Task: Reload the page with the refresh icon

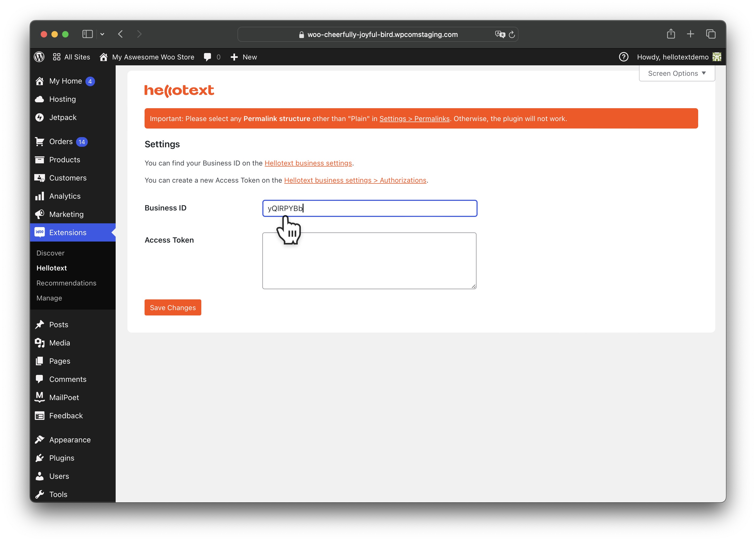Action: point(512,34)
